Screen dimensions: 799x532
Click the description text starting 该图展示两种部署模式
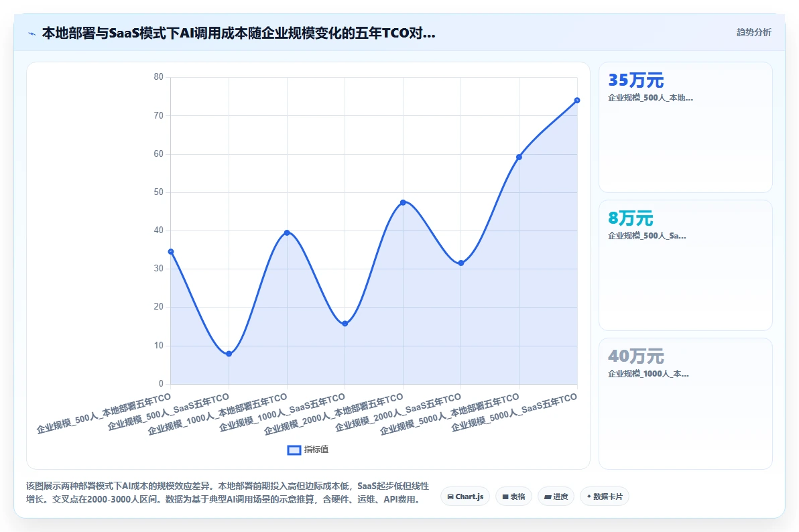227,492
